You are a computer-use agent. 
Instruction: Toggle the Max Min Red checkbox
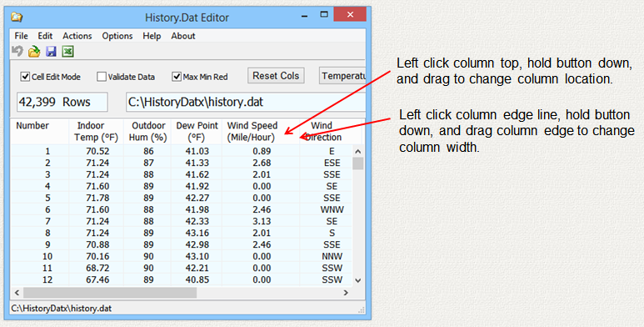tap(177, 77)
